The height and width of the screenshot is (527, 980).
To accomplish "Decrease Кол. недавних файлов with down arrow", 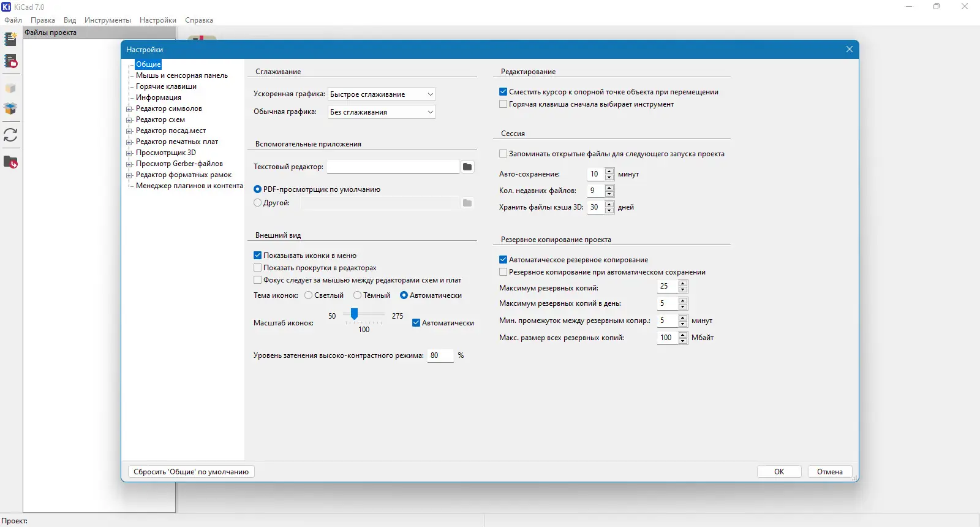I will pyautogui.click(x=609, y=194).
